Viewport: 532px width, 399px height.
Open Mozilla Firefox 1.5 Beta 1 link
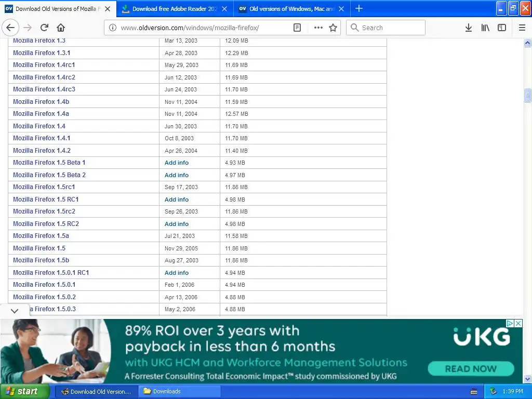[49, 163]
